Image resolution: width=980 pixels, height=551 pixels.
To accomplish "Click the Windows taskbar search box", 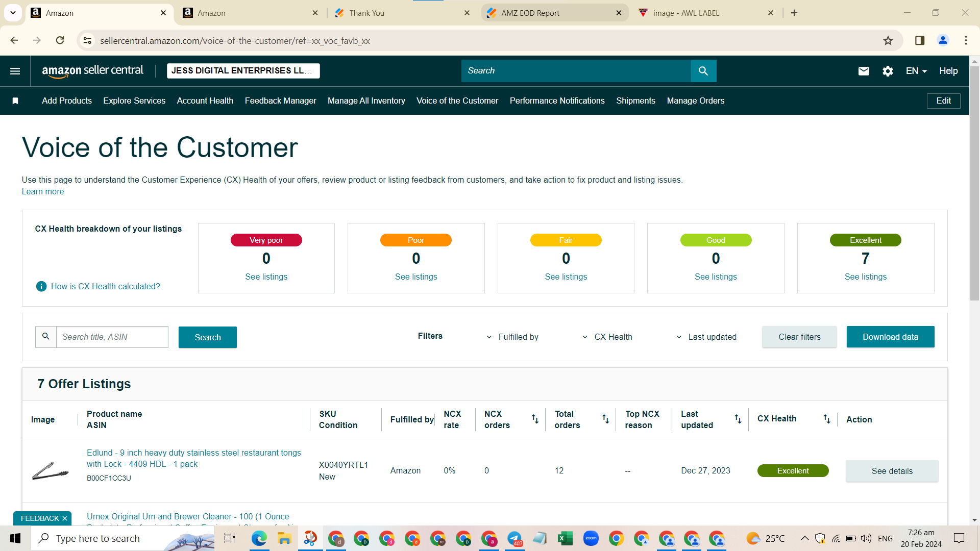I will (122, 538).
